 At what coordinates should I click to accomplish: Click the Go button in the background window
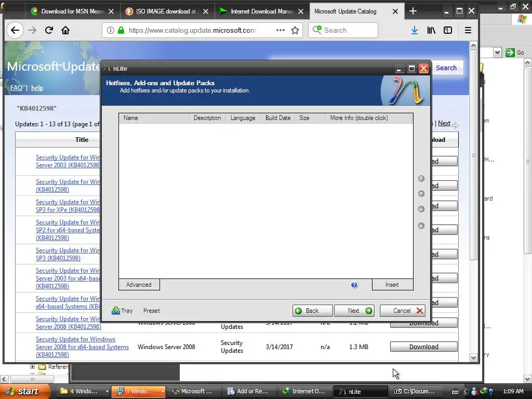pyautogui.click(x=515, y=52)
